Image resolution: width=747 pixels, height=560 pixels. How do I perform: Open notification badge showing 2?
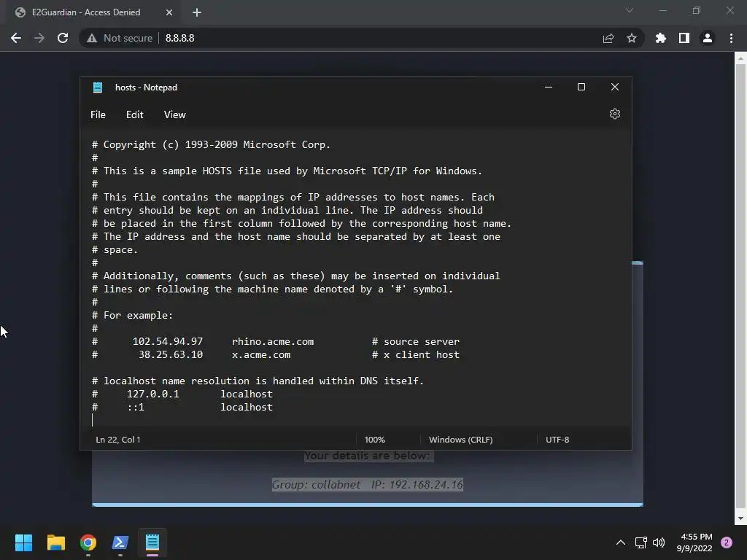pyautogui.click(x=727, y=542)
